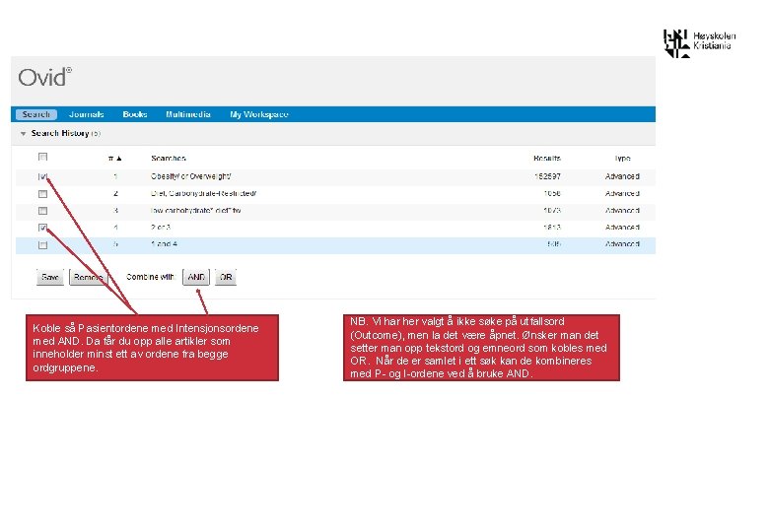This screenshot has width=769, height=532.
Task: Click Advanced type in '1 and 4' row
Action: 622,244
